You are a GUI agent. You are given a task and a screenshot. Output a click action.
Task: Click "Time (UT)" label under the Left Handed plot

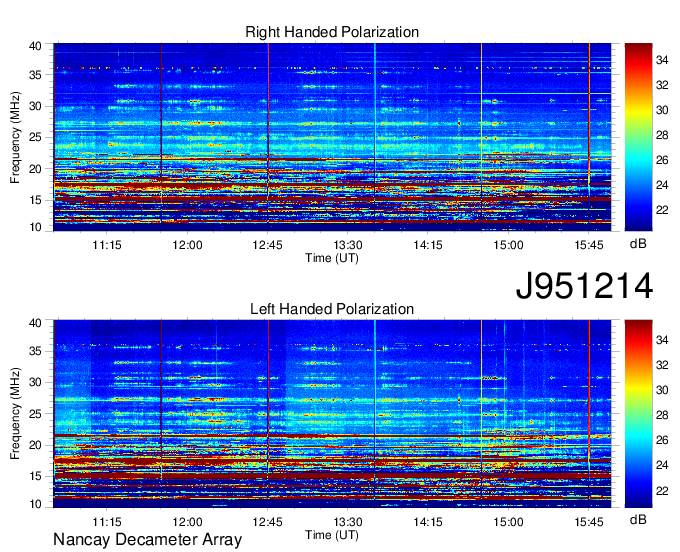coord(332,535)
